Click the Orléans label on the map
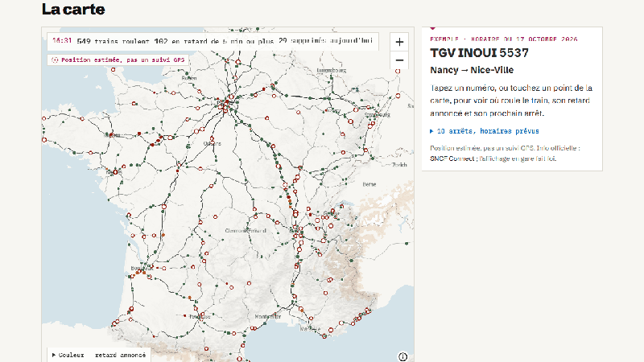 pos(213,144)
